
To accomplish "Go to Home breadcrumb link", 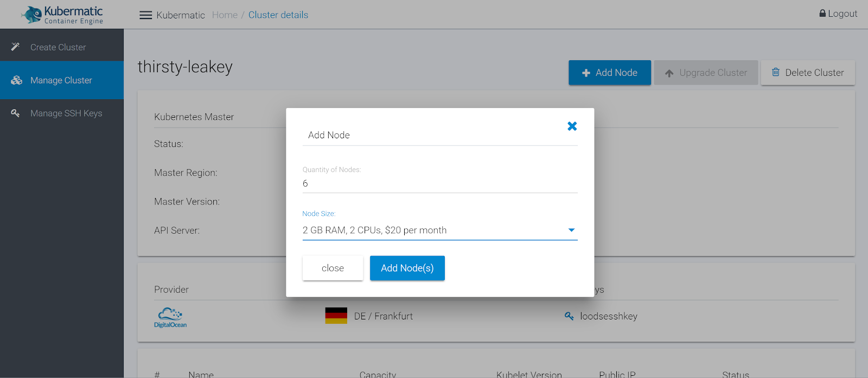I will coord(225,15).
